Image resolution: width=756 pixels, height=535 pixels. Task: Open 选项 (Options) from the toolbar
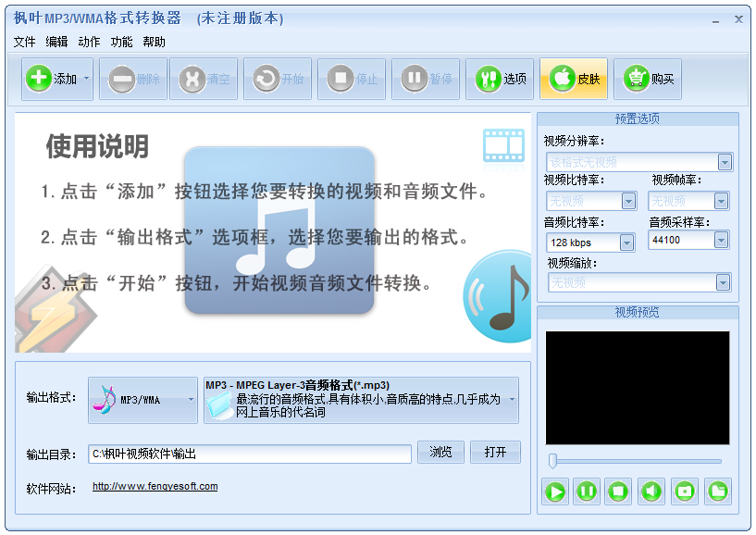(x=500, y=79)
